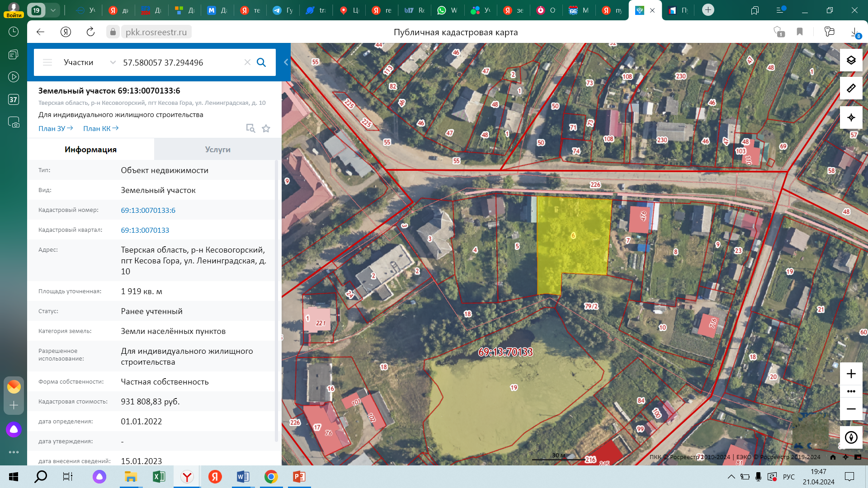
Task: Open Excel from the Windows taskbar
Action: 159,477
